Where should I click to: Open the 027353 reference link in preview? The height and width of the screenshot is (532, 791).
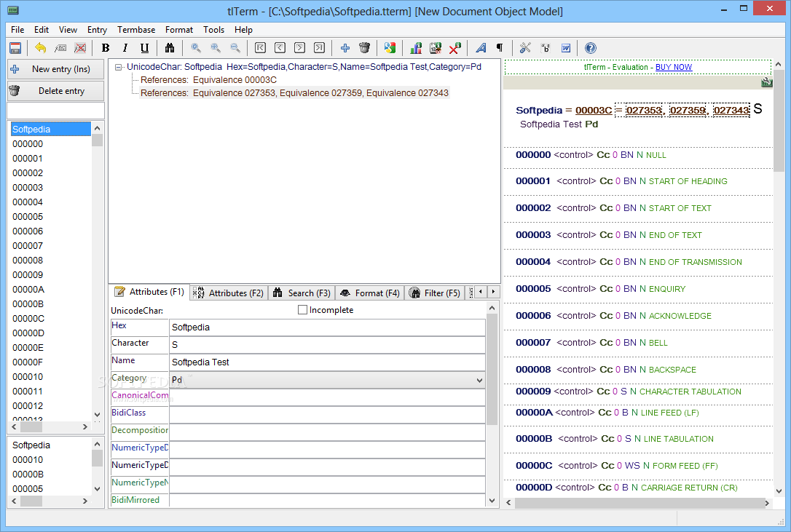coord(644,111)
